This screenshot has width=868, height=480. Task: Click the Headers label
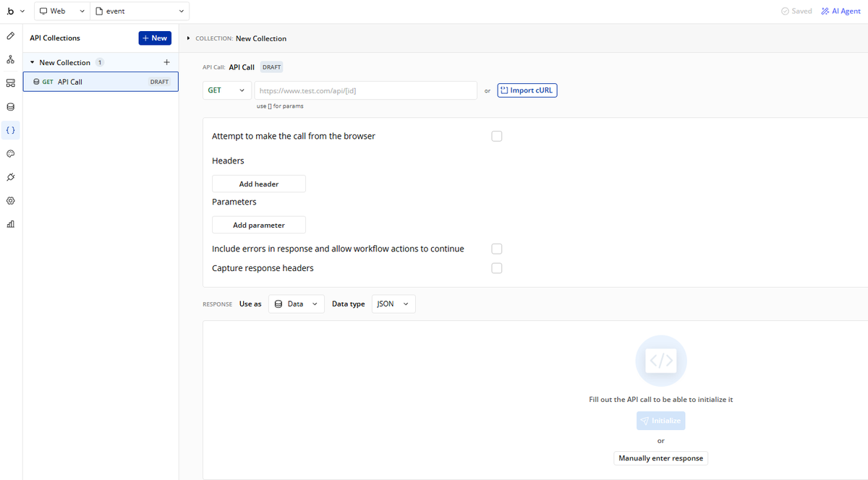click(x=228, y=160)
